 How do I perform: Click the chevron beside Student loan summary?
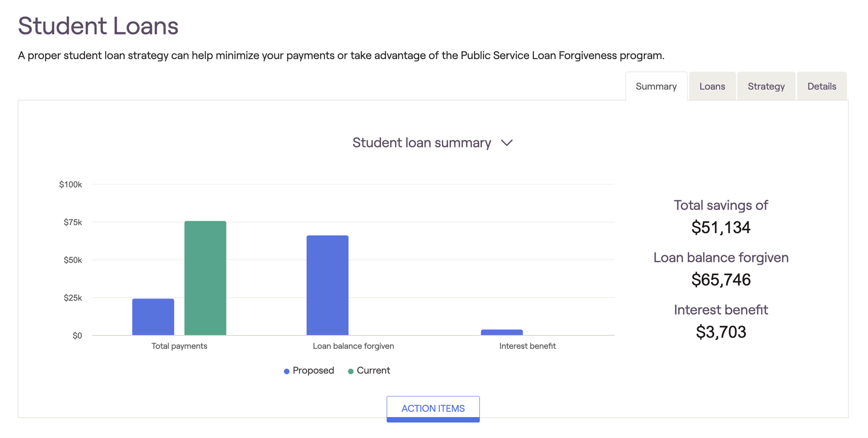click(507, 143)
